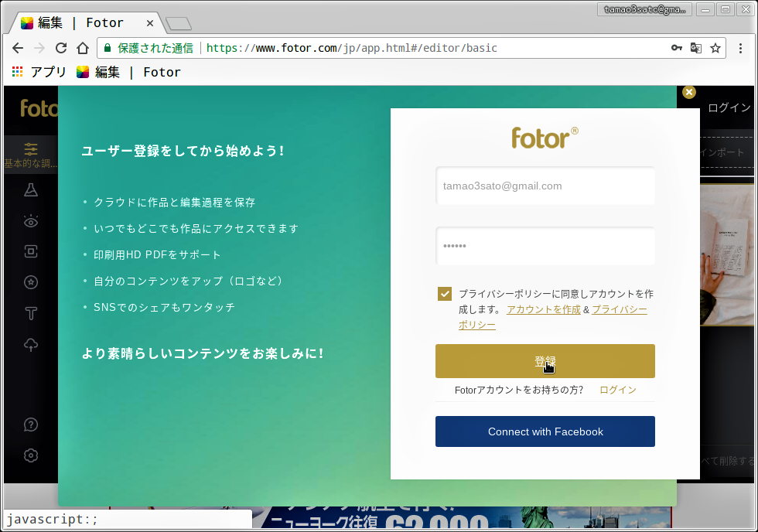The image size is (758, 532).
Task: Select the Text tool icon in sidebar
Action: click(31, 314)
